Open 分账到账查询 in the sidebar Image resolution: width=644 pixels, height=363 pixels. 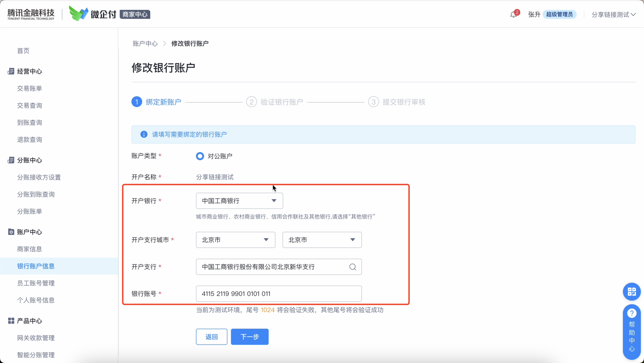[36, 195]
